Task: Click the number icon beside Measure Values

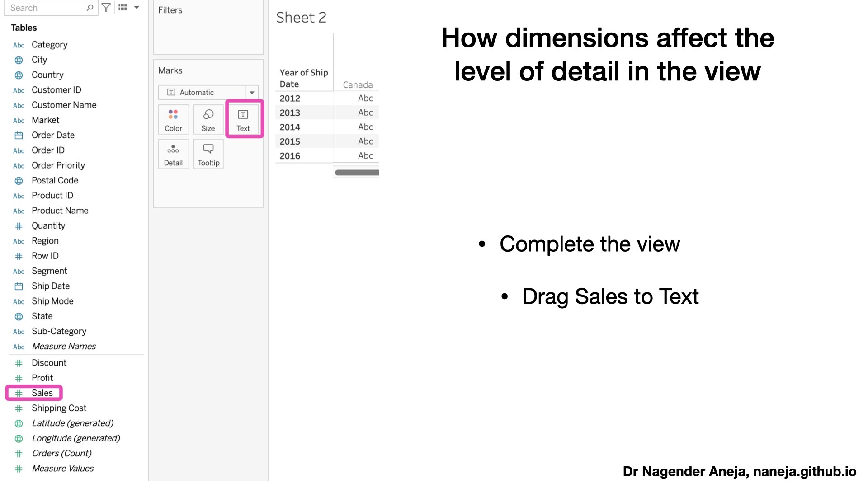Action: [19, 469]
